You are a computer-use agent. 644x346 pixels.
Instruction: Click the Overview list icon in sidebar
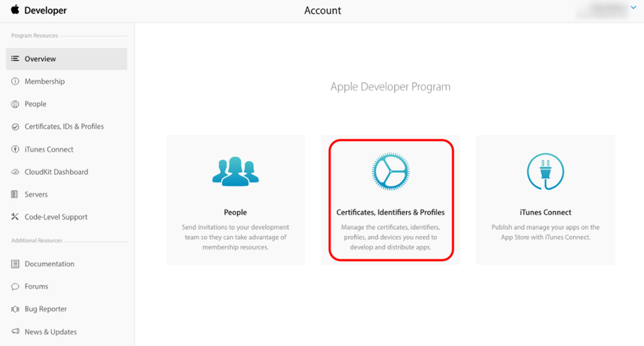coord(15,59)
